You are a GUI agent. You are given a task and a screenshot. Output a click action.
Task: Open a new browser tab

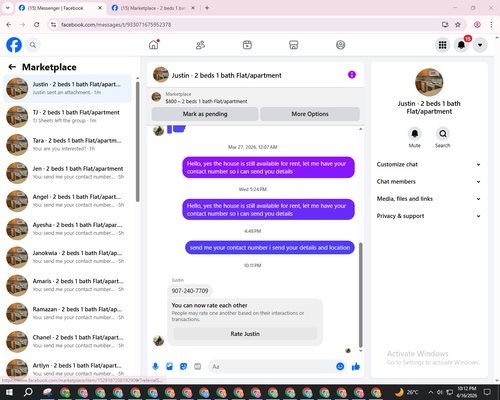coord(207,8)
